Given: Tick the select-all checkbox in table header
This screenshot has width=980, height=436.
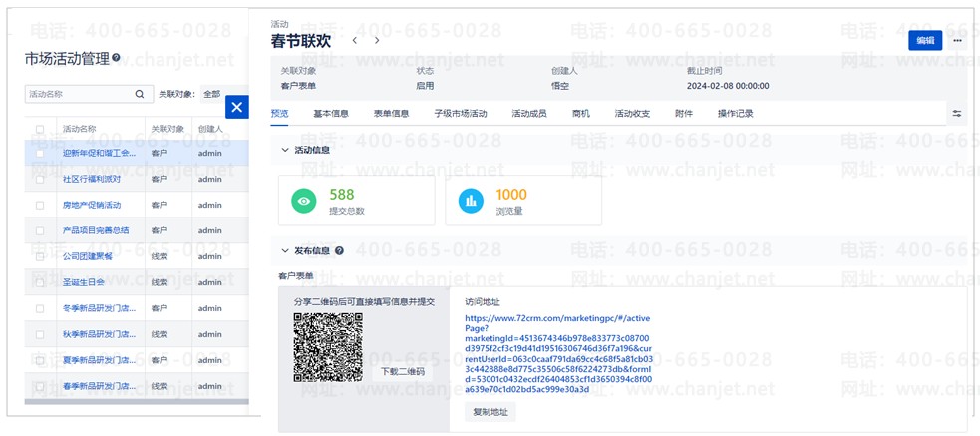Looking at the screenshot, I should click(40, 129).
